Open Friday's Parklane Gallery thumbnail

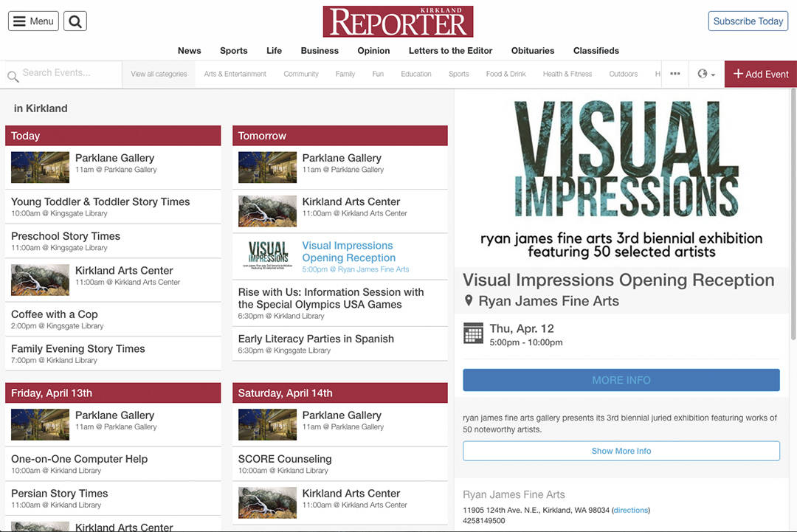40,424
